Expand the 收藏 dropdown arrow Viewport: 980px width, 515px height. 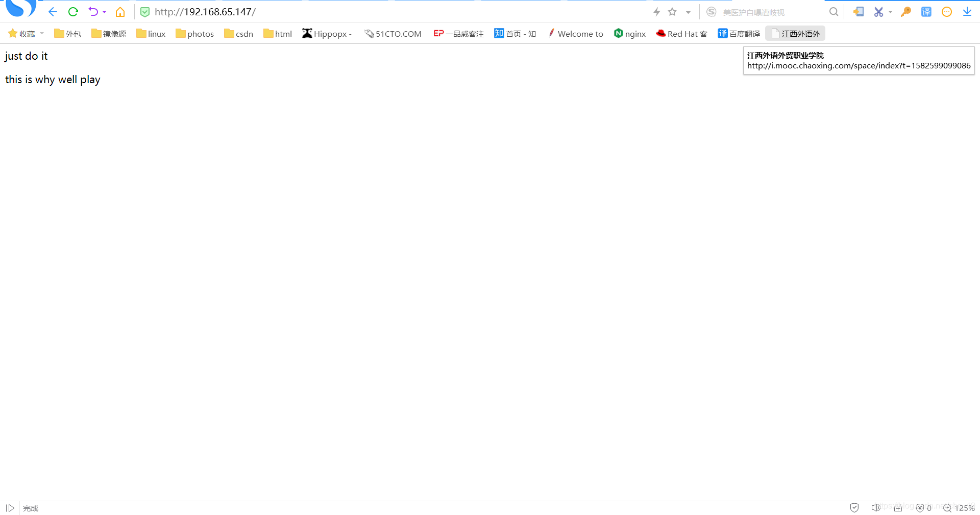(x=42, y=34)
